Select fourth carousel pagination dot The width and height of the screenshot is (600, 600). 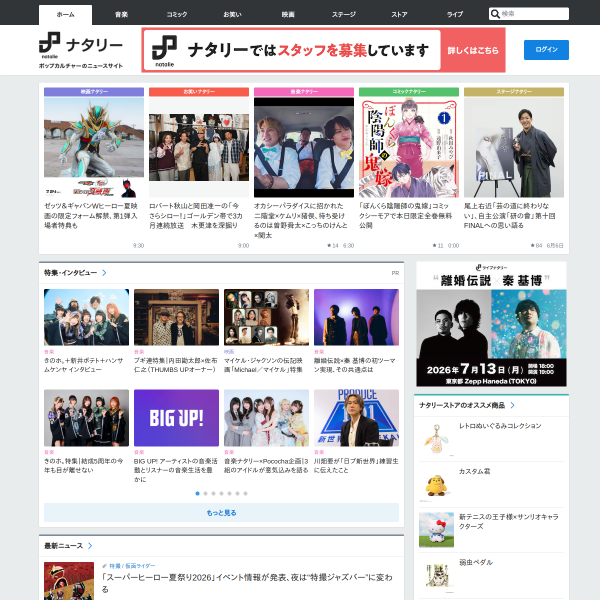[x=222, y=493]
